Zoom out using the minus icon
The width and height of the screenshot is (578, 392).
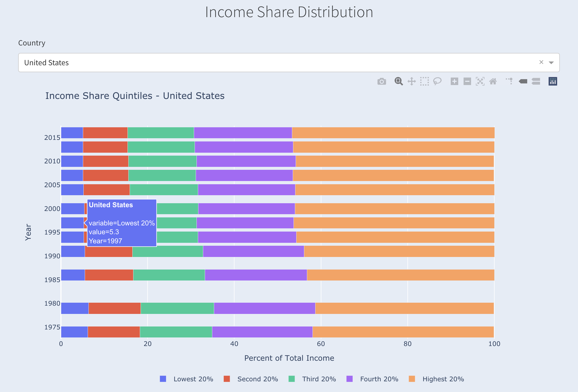point(467,81)
